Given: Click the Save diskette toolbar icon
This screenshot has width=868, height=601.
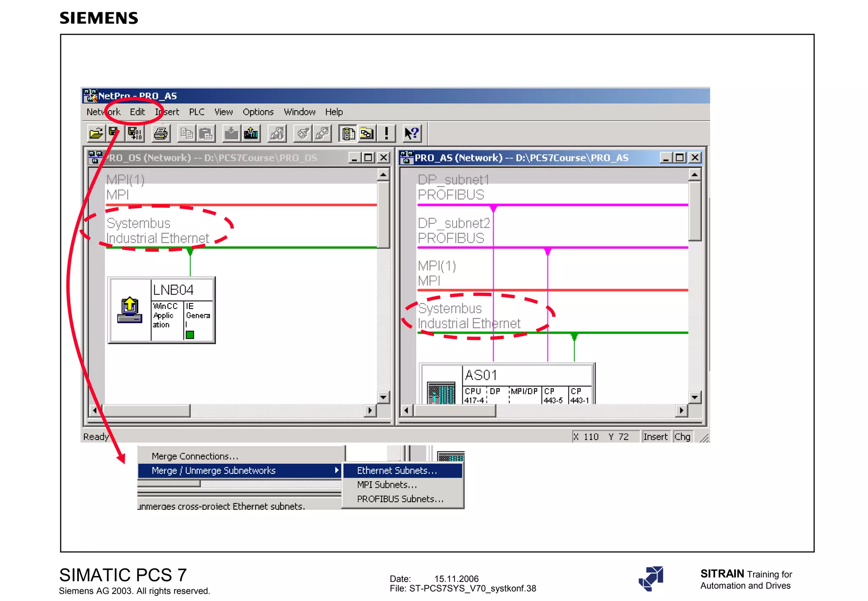Looking at the screenshot, I should [114, 134].
